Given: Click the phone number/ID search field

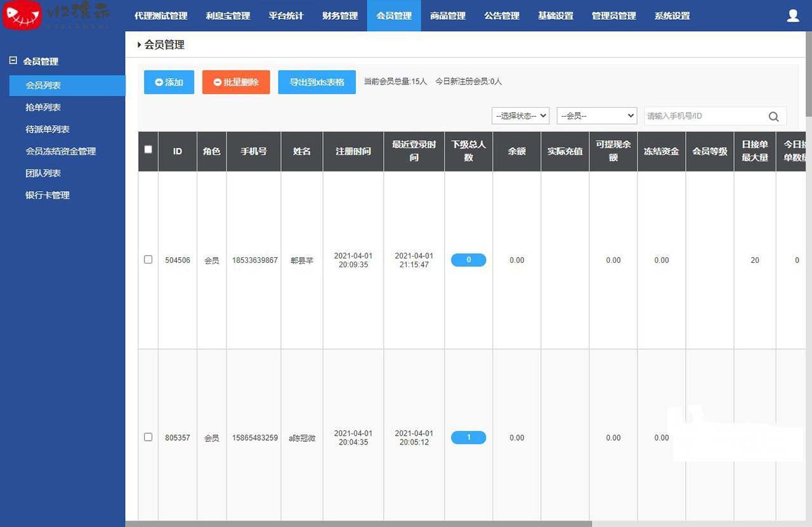Looking at the screenshot, I should point(703,116).
